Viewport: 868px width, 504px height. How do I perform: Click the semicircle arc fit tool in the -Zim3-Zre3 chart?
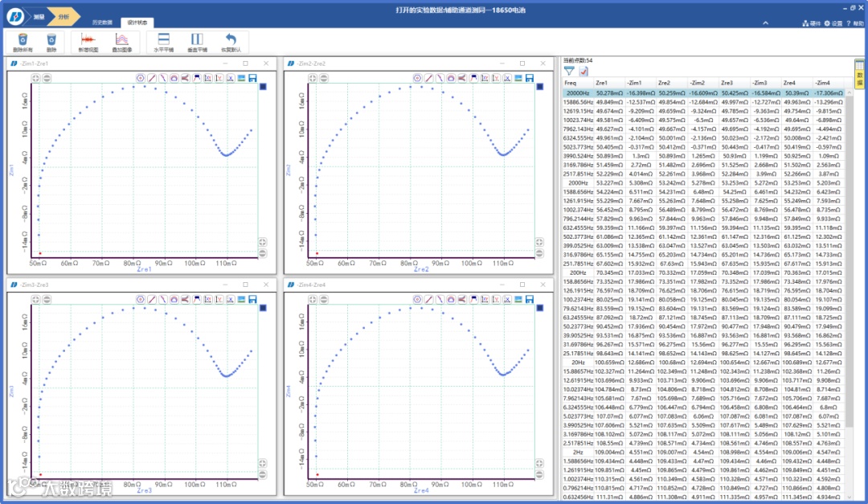point(174,299)
